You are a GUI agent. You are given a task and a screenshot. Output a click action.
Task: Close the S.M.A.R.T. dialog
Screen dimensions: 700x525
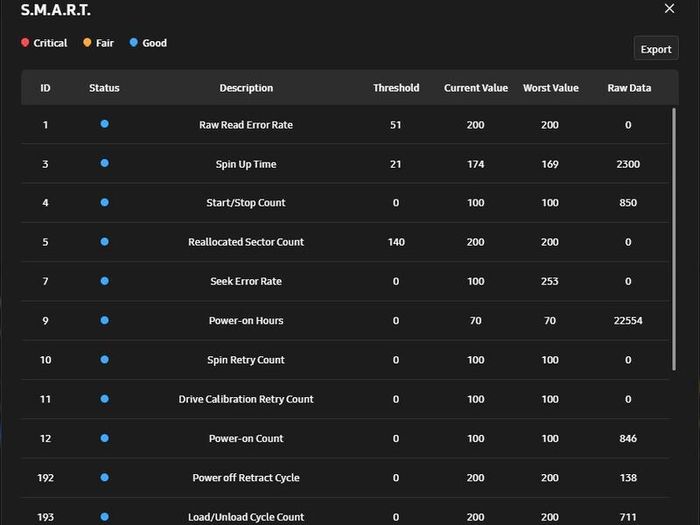tap(669, 8)
